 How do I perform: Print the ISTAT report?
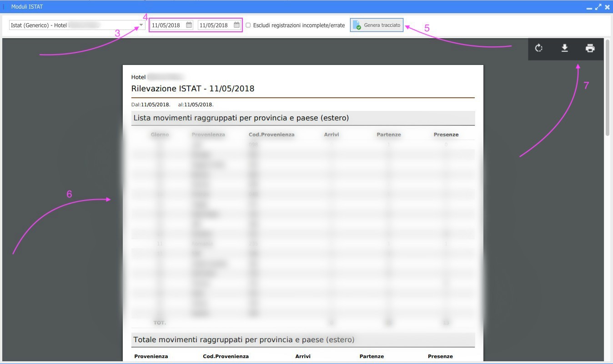coord(590,48)
